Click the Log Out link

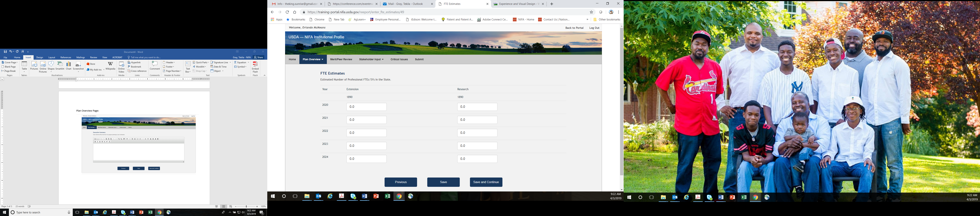point(594,28)
